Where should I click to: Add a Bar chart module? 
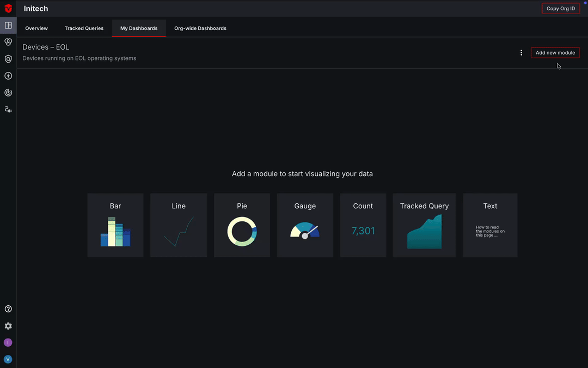tap(115, 225)
